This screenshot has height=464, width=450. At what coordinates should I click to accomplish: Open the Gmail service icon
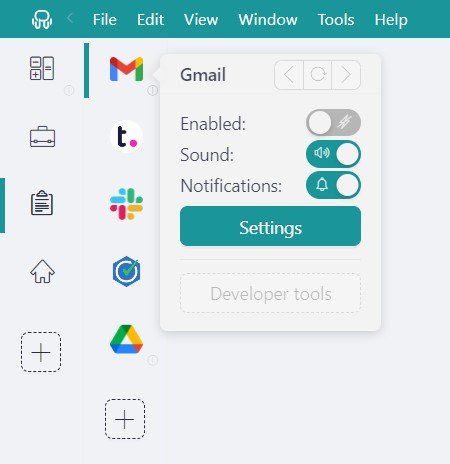click(x=126, y=69)
